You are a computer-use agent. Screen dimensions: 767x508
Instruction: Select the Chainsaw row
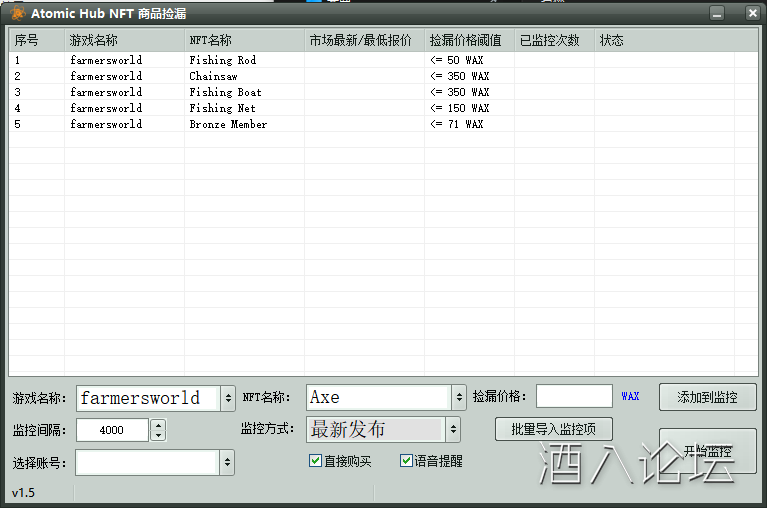pyautogui.click(x=384, y=76)
